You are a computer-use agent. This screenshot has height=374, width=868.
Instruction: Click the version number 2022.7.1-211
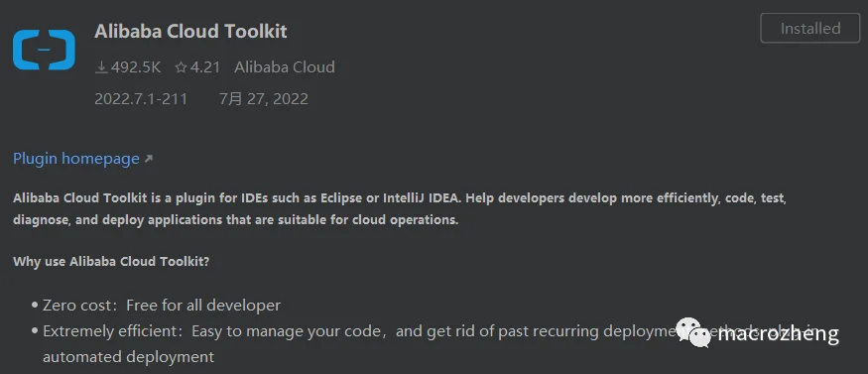tap(141, 99)
